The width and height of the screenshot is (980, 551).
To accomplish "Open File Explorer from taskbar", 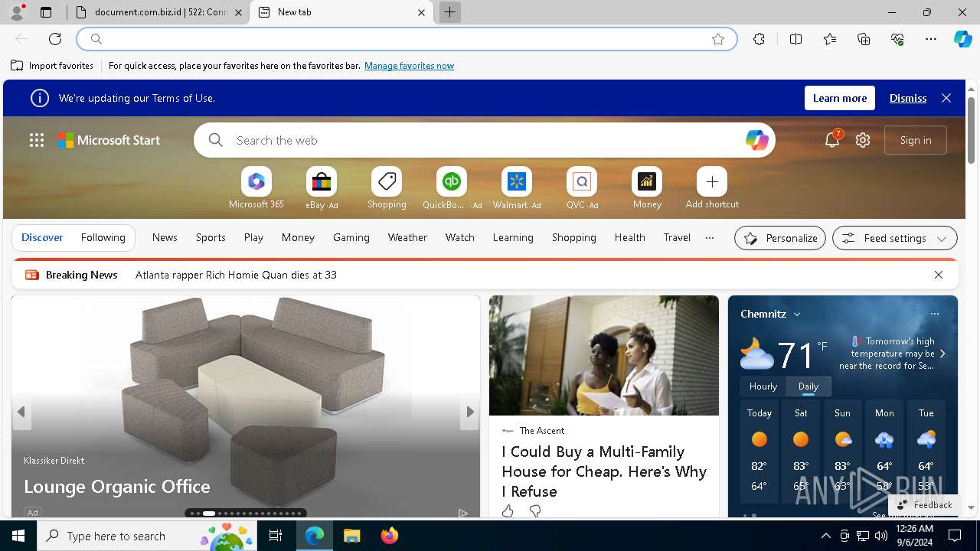I will 351,536.
